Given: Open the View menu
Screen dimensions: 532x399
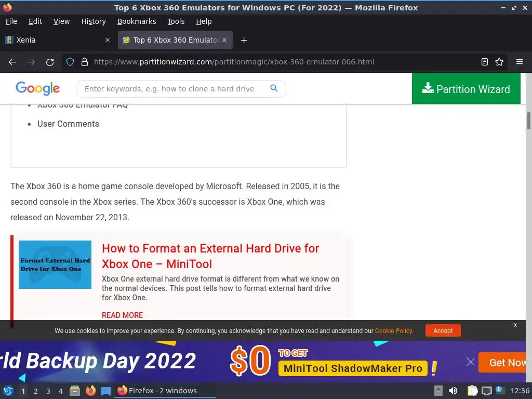Looking at the screenshot, I should tap(61, 21).
